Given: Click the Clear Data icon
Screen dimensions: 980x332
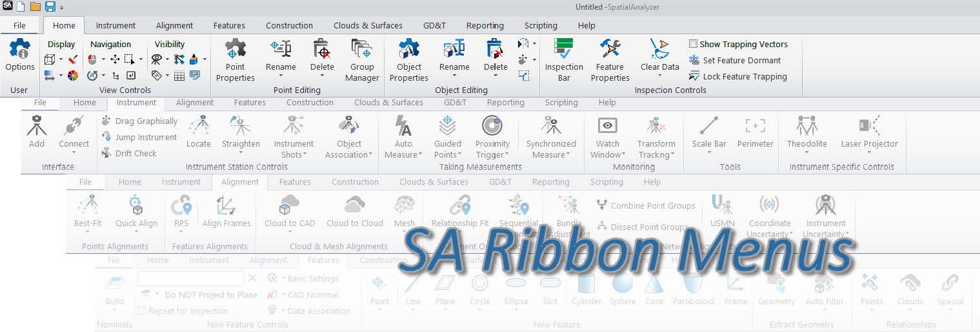Looking at the screenshot, I should pyautogui.click(x=659, y=50).
